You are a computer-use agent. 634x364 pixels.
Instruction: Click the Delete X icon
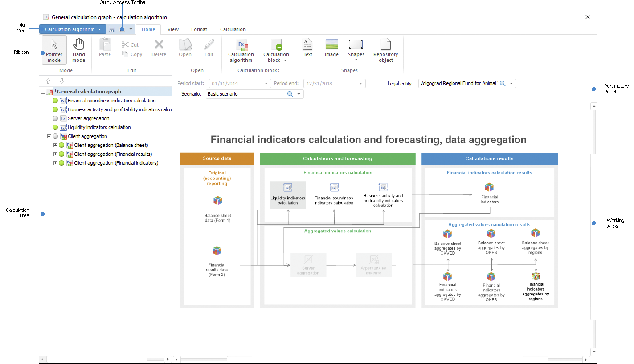pos(159,44)
